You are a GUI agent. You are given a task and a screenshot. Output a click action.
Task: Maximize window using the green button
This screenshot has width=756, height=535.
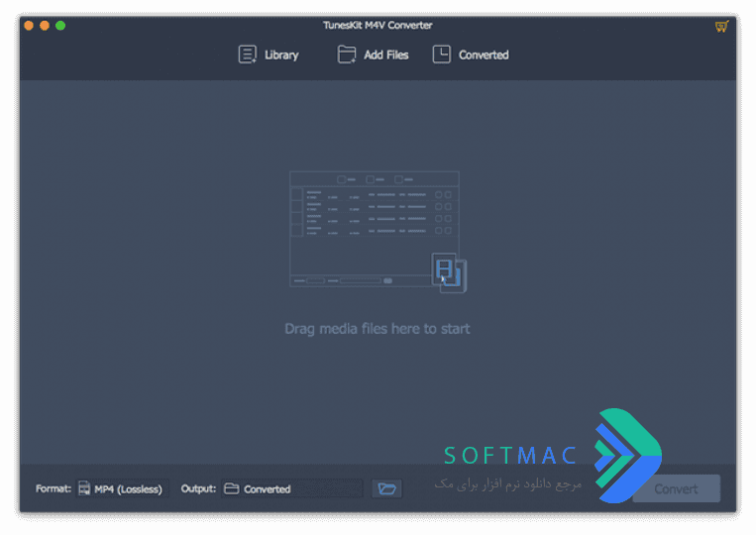pos(60,26)
